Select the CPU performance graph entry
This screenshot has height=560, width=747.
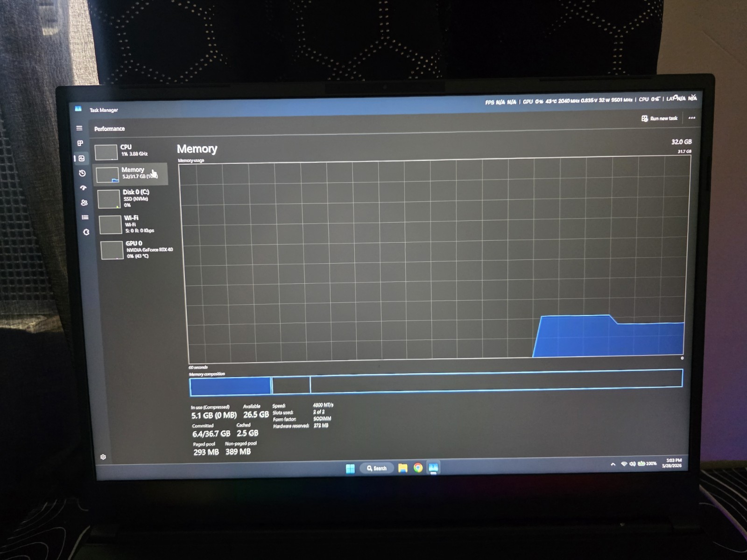point(130,151)
